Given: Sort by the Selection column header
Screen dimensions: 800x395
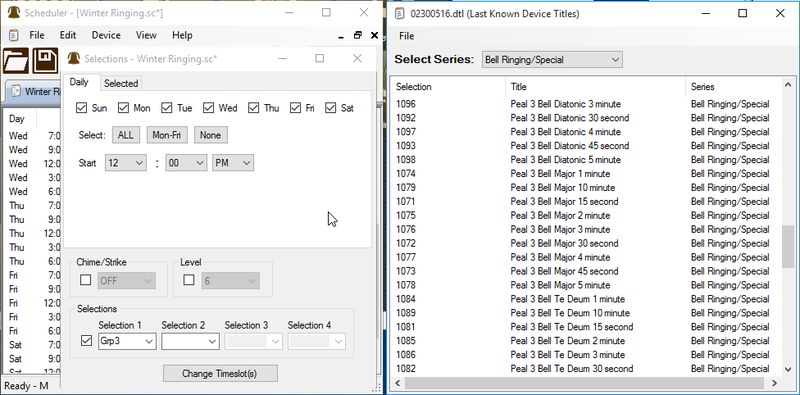Looking at the screenshot, I should pos(448,87).
